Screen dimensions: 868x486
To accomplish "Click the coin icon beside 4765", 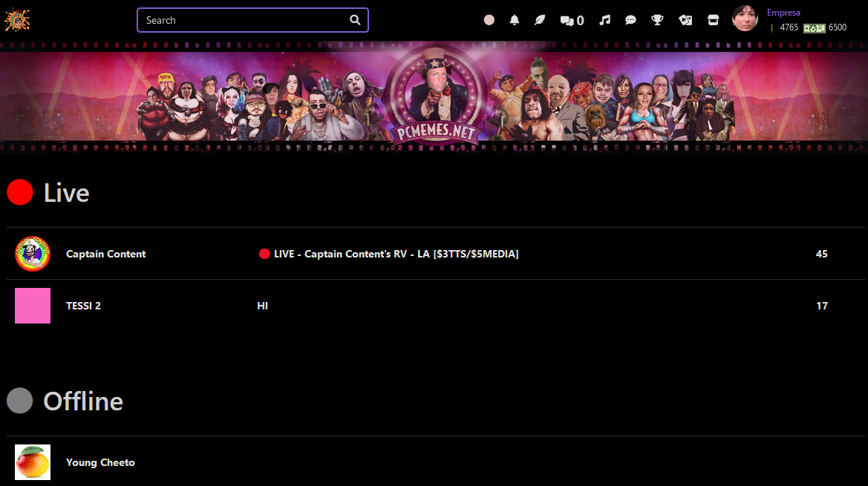I will tap(771, 27).
